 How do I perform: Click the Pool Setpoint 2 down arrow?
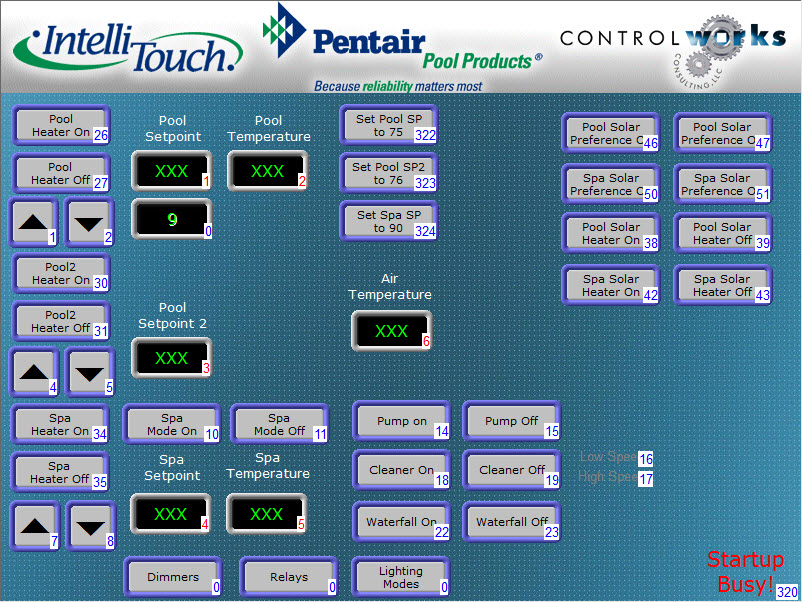(90, 372)
